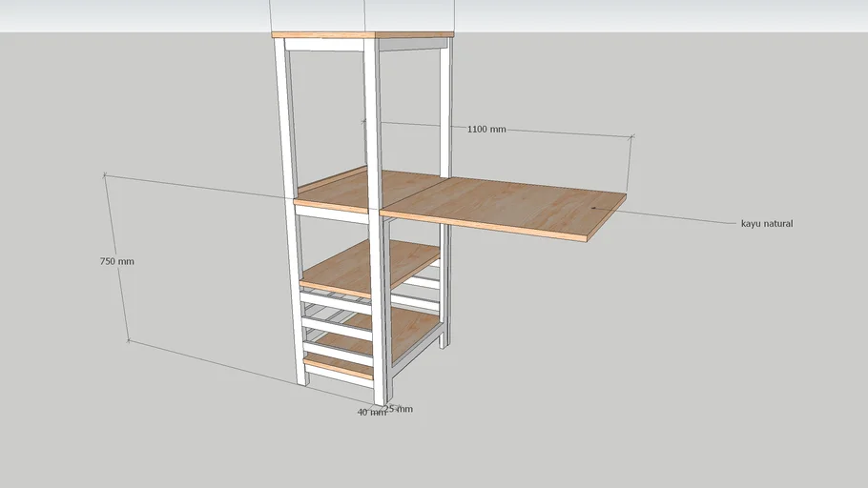Click the 40 mm dimension label

[x=370, y=413]
